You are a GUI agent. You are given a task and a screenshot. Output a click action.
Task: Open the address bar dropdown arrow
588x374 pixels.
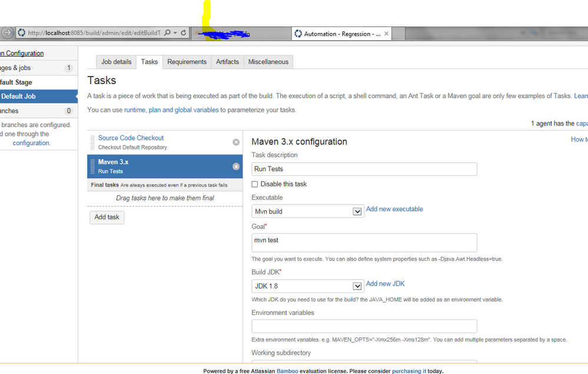click(x=175, y=33)
